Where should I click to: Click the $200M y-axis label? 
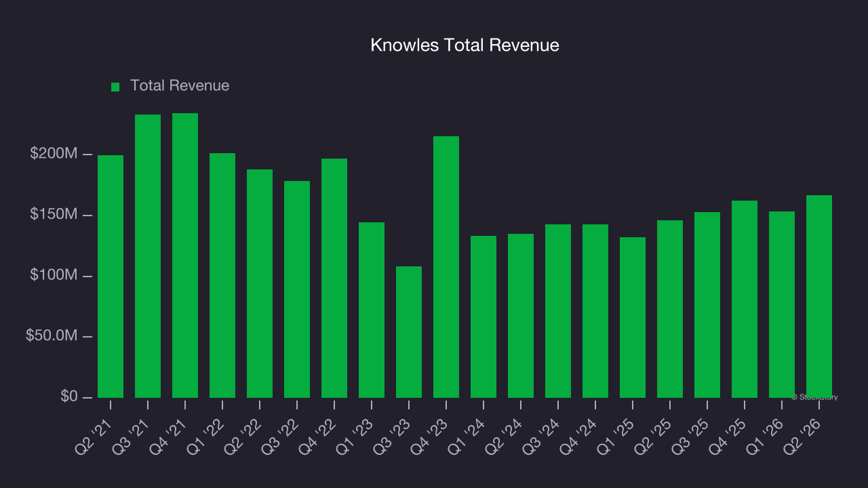54,154
